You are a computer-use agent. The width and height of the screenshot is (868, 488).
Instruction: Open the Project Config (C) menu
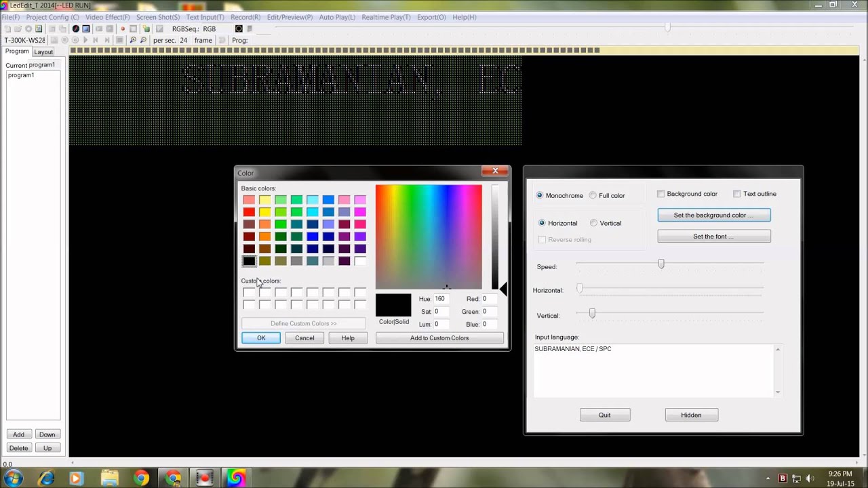(x=52, y=17)
